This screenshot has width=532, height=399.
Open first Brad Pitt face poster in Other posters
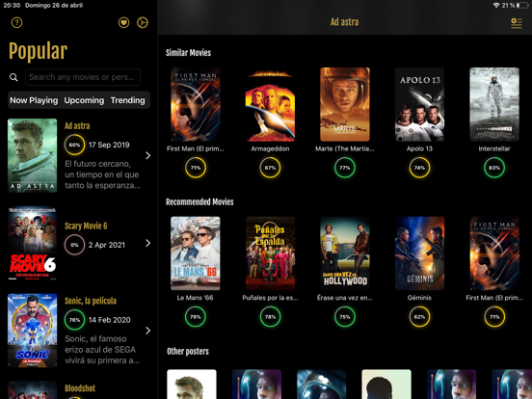click(x=192, y=385)
